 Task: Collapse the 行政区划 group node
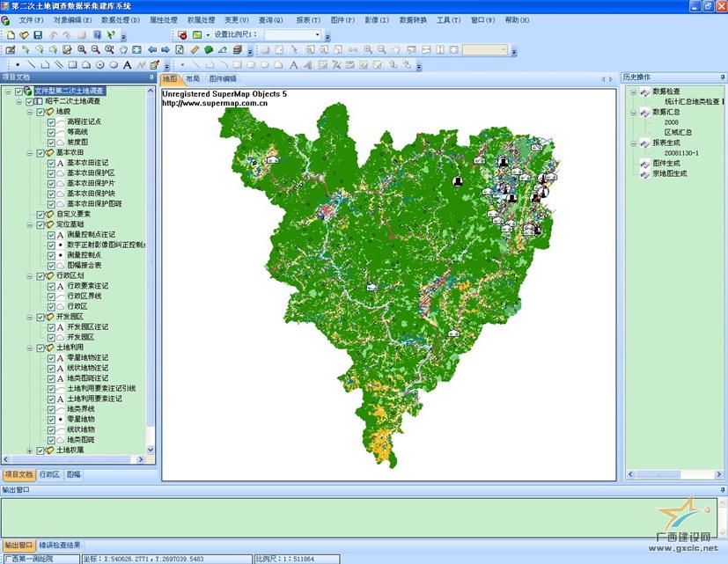click(30, 276)
